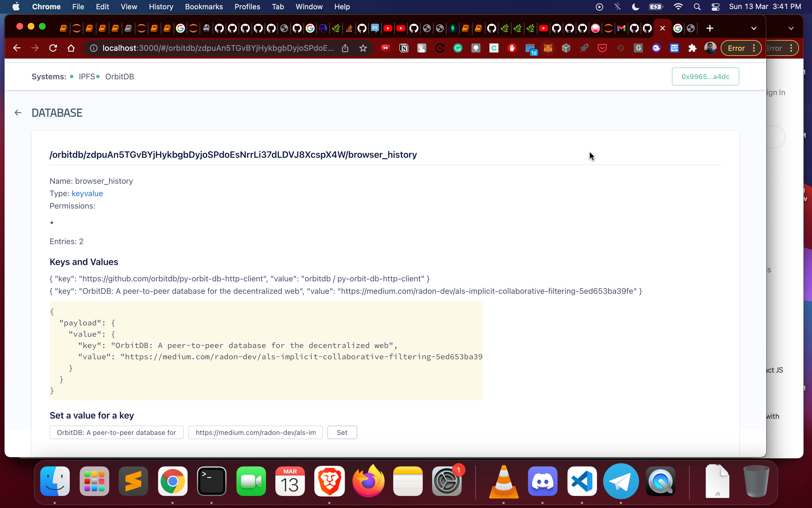Open the keyvalue type link
The width and height of the screenshot is (812, 508).
87,194
